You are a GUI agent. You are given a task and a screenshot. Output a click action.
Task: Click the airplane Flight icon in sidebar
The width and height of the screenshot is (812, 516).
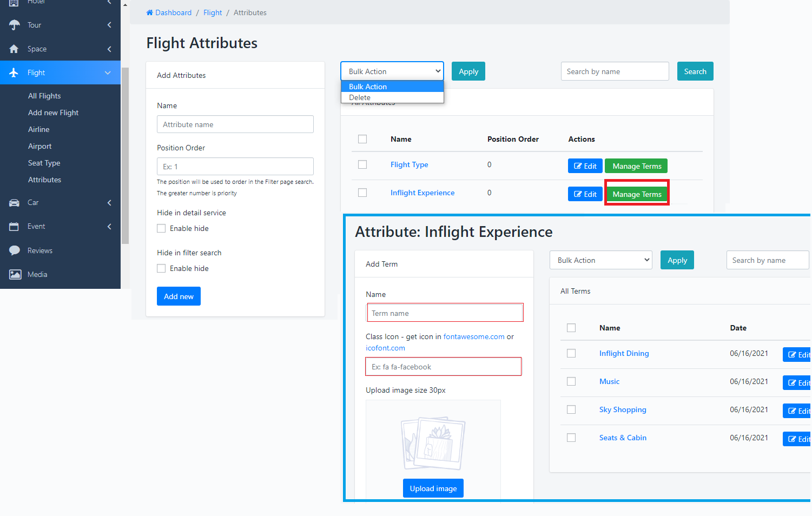point(14,72)
